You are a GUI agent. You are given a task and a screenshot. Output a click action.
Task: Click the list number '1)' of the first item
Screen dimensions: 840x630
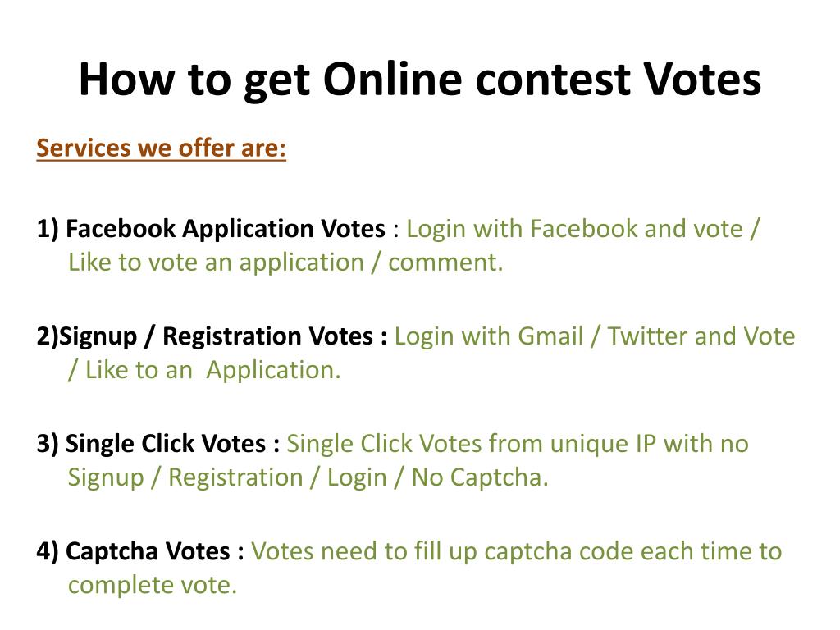click(x=47, y=230)
